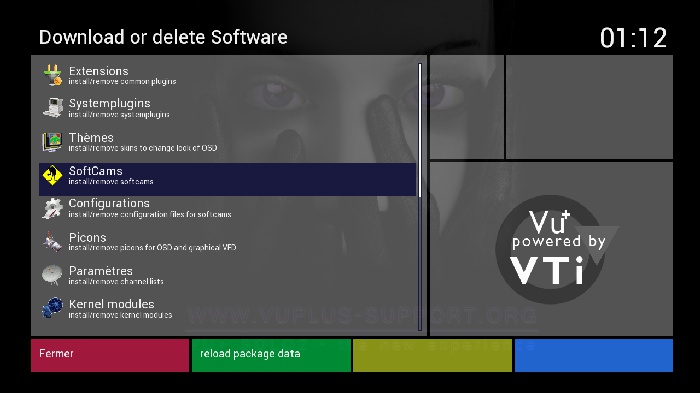
Task: Click 'install/remove softcams' description text
Action: [x=111, y=182]
